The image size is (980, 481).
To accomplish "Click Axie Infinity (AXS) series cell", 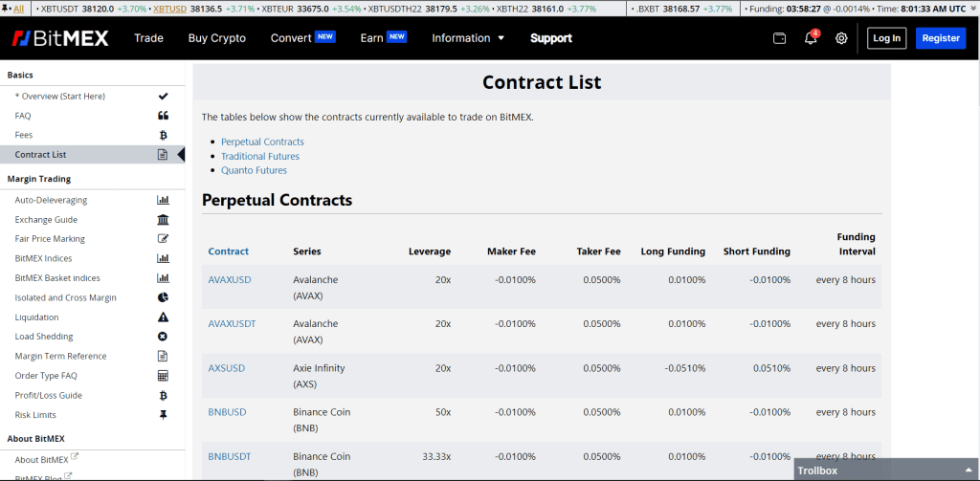I will coord(319,376).
